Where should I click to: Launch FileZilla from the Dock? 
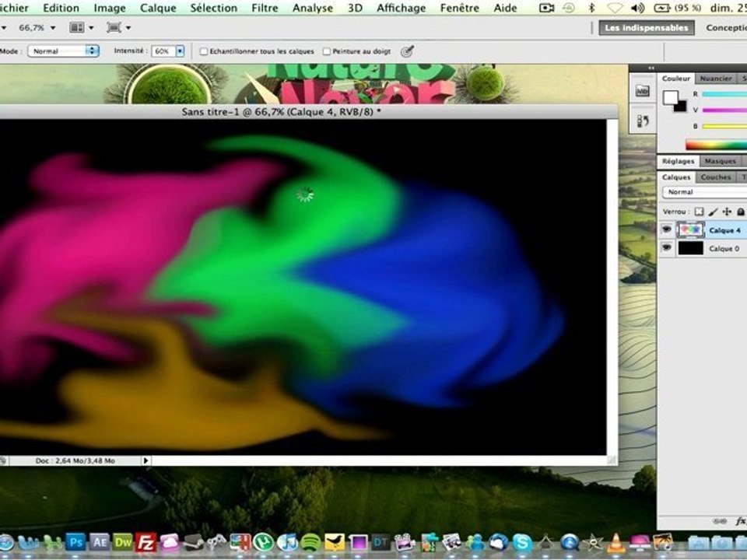pos(146,542)
